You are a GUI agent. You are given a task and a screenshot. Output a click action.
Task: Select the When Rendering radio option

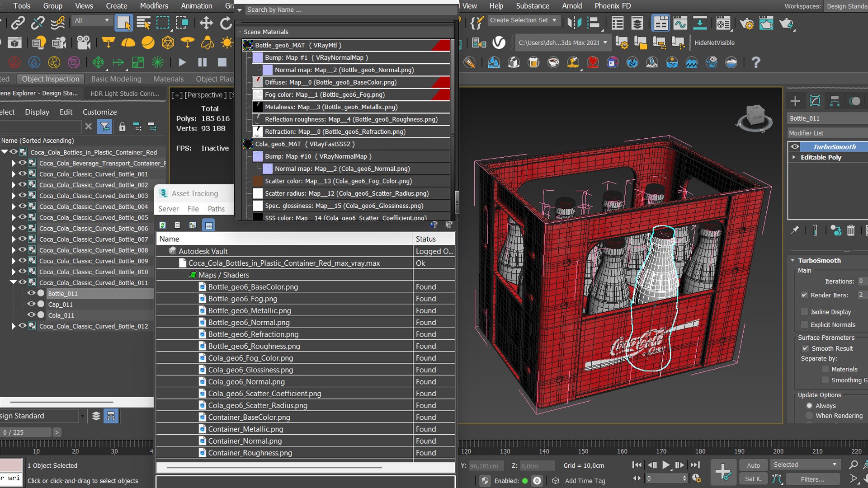click(809, 416)
